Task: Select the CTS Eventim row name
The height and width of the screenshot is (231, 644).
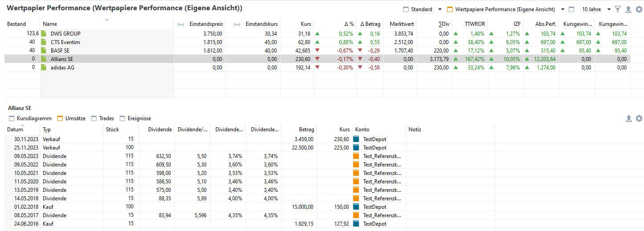Action: pos(65,42)
